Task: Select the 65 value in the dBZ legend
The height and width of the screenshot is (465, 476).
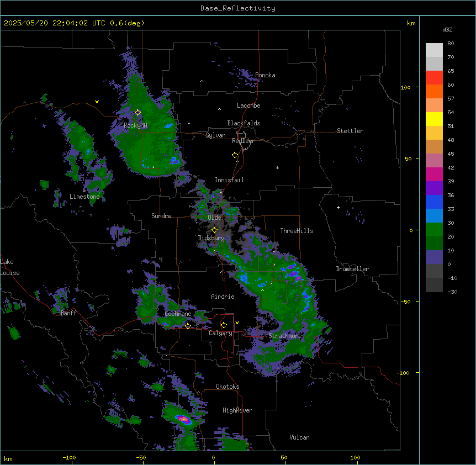Action: [451, 71]
